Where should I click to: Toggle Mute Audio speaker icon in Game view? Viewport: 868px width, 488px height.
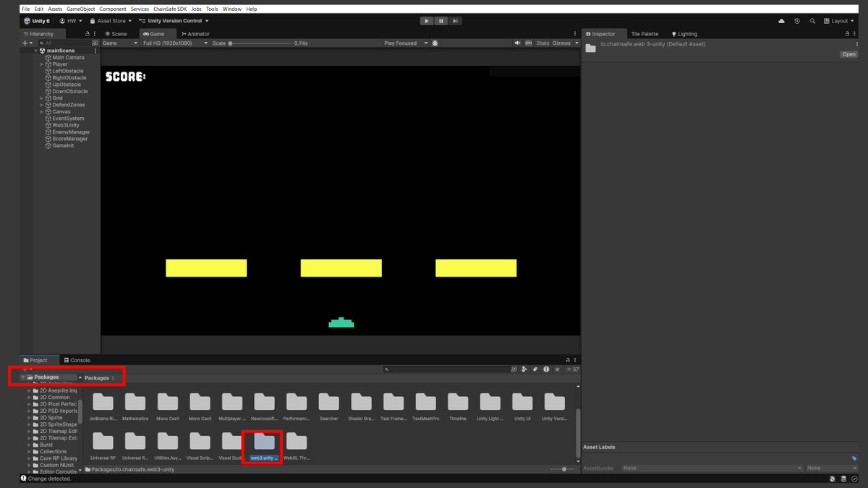(x=518, y=43)
